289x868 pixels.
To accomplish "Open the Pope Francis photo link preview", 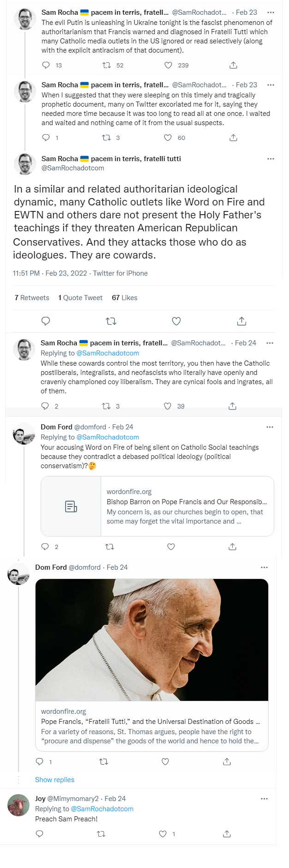I will pyautogui.click(x=152, y=640).
